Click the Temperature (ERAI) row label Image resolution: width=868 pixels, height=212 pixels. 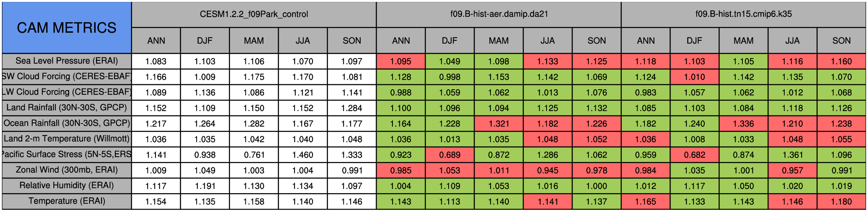tap(66, 201)
